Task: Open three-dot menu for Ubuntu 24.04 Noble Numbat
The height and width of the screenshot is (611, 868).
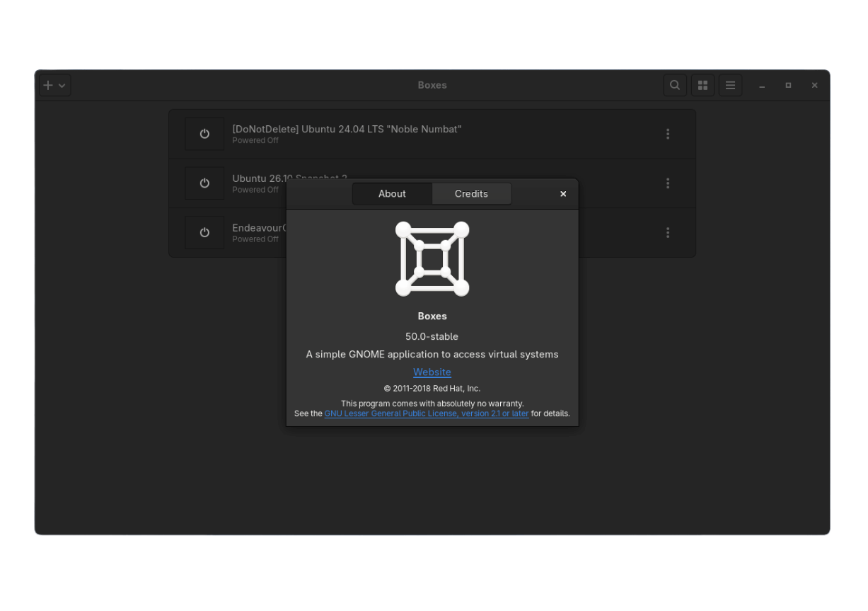Action: (x=667, y=134)
